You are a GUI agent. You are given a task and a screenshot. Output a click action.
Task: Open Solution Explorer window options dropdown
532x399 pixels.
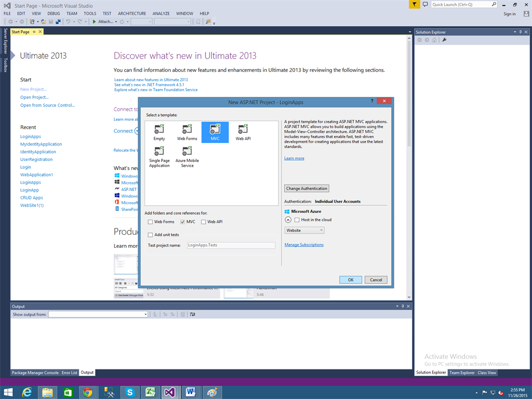pos(515,32)
